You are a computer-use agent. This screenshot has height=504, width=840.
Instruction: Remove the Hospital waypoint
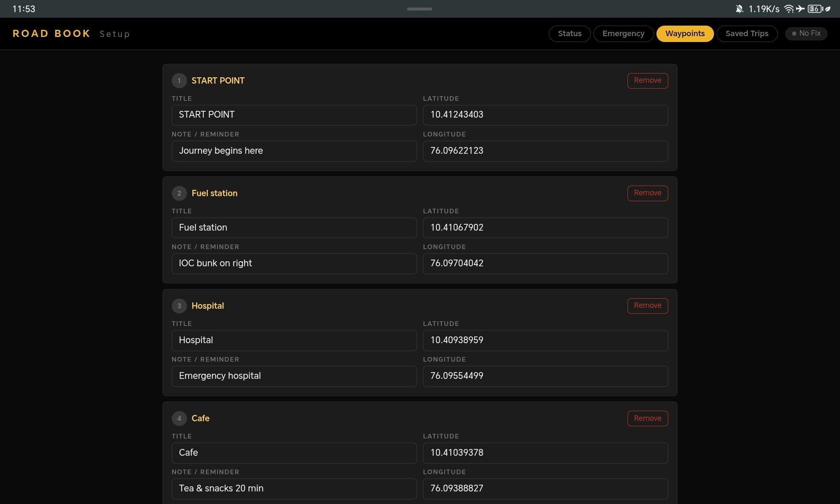pyautogui.click(x=648, y=306)
